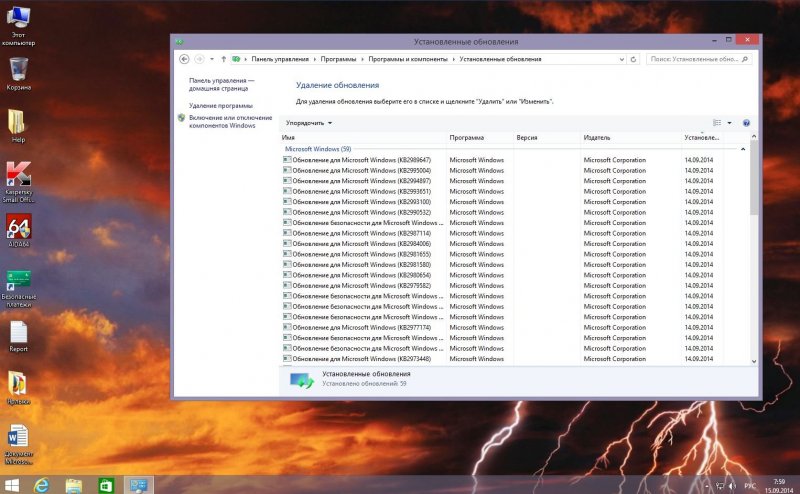The image size is (800, 494).
Task: Click the updates list scrollbar thumb
Action: [x=754, y=179]
